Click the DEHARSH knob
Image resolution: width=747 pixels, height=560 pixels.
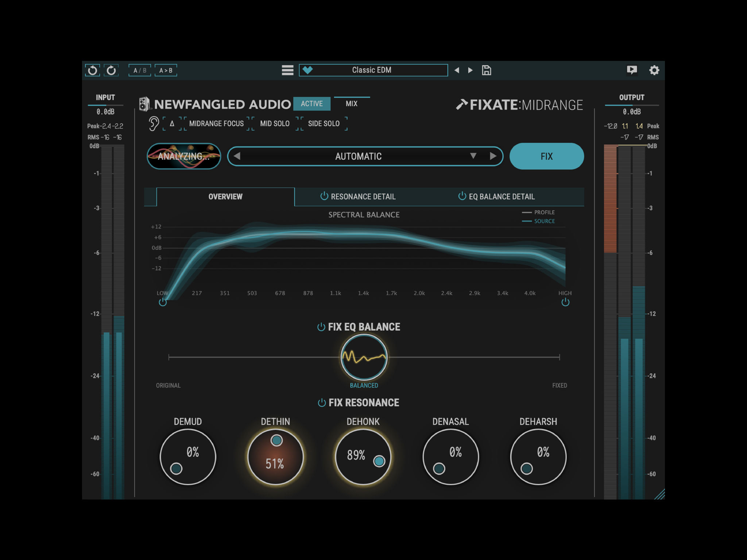click(x=538, y=457)
